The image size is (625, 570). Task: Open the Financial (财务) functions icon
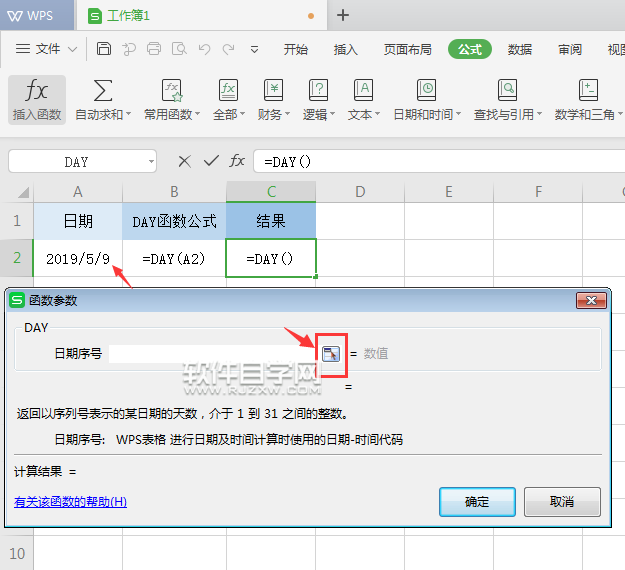coord(273,90)
